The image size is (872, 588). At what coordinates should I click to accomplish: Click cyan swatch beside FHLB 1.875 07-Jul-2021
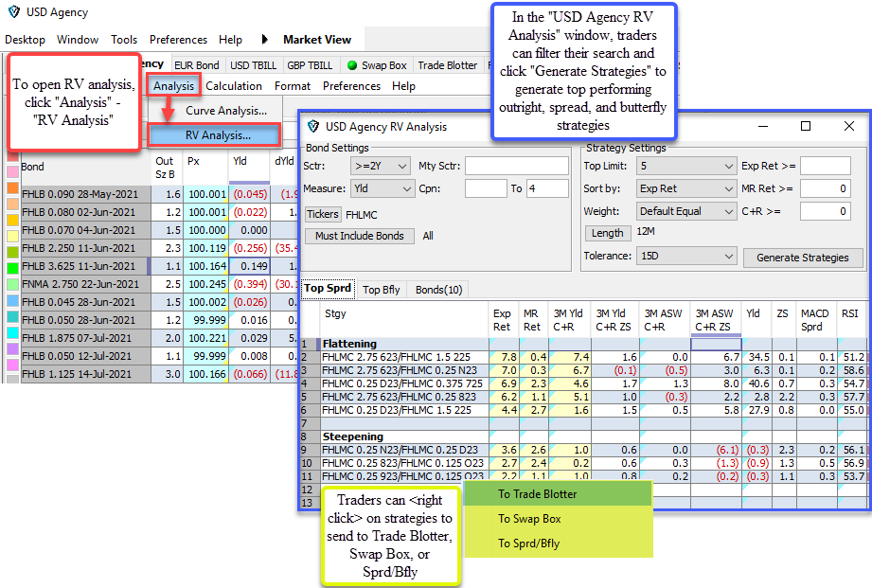pos(12,333)
